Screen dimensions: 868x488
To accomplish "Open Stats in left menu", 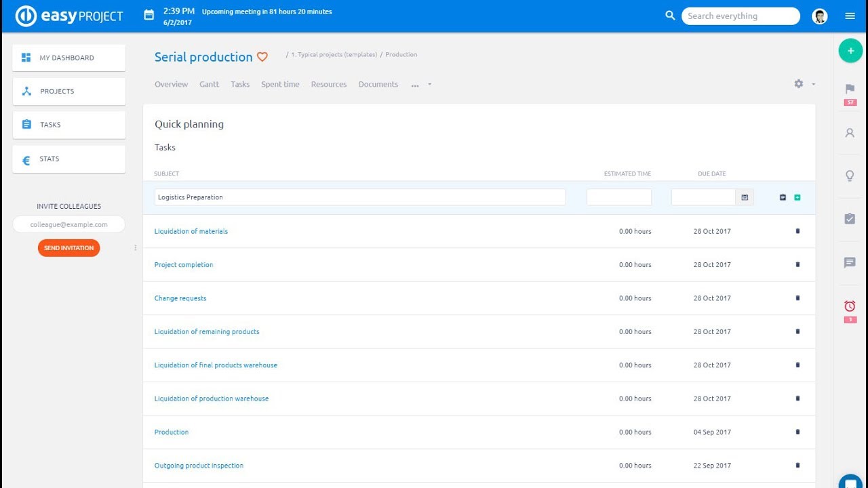I will pyautogui.click(x=68, y=159).
